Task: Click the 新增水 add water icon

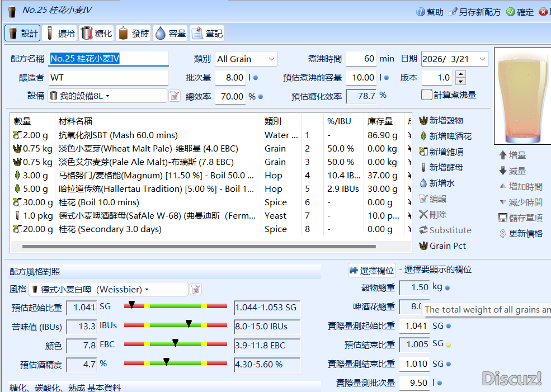Action: (x=423, y=183)
